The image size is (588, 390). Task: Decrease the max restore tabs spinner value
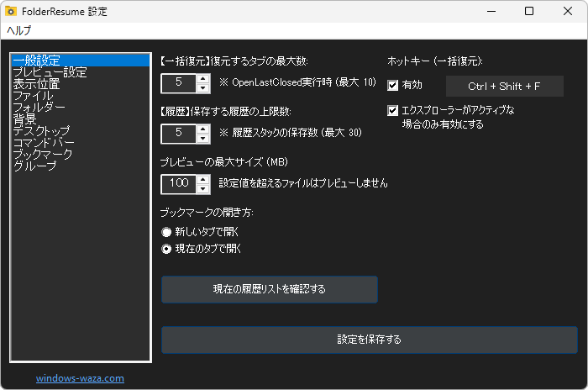click(x=203, y=88)
